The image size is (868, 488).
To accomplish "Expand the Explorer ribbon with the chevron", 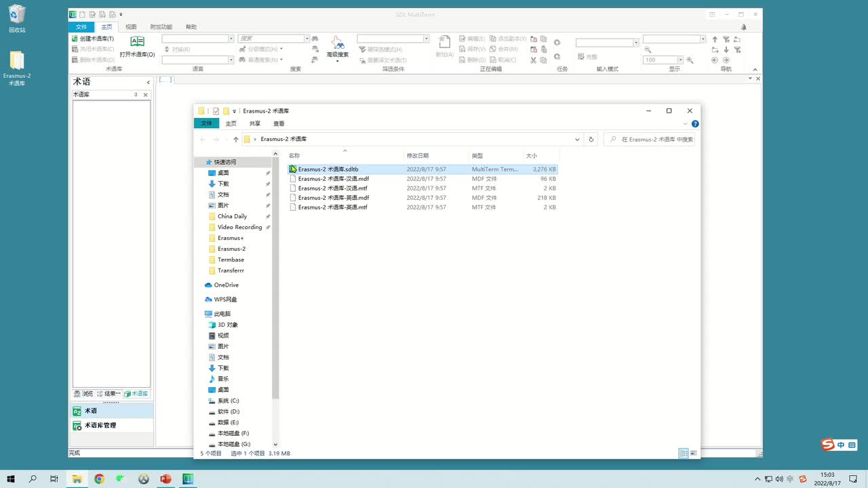I will coord(686,124).
